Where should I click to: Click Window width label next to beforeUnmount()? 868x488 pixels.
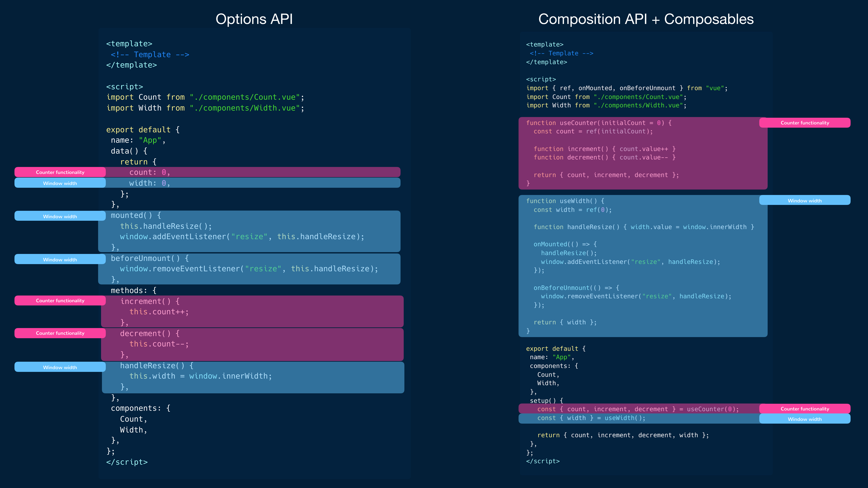60,259
